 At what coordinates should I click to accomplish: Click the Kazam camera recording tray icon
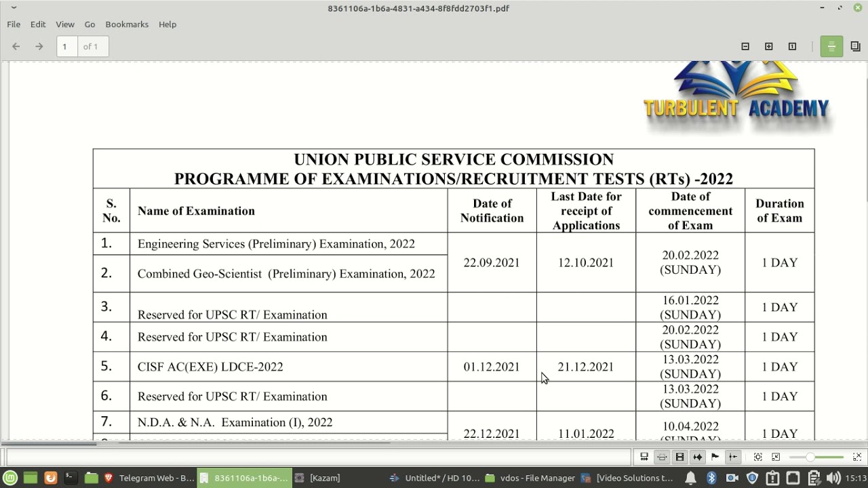732,478
